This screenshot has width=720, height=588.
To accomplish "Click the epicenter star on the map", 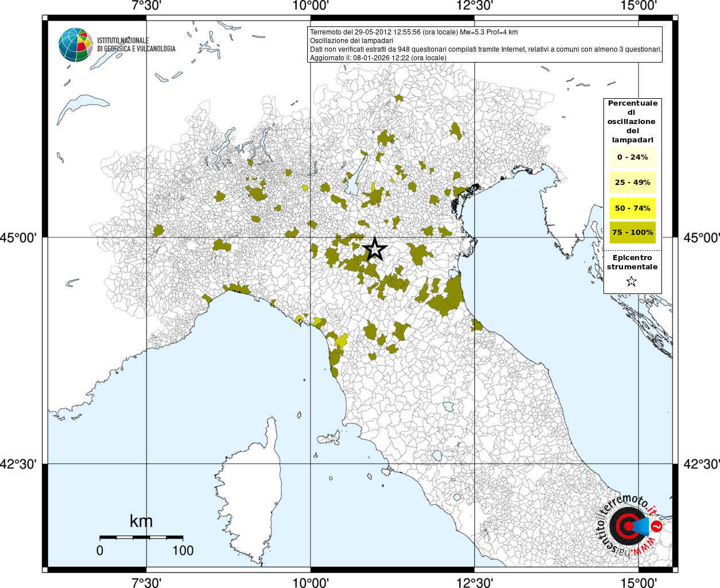I will coord(375,249).
